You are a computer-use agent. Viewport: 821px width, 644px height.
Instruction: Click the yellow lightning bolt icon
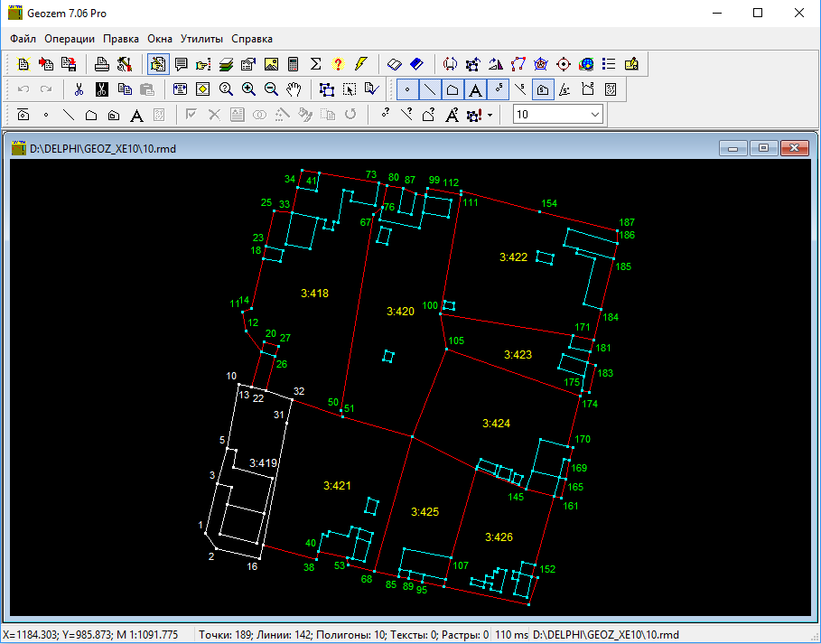click(x=361, y=64)
